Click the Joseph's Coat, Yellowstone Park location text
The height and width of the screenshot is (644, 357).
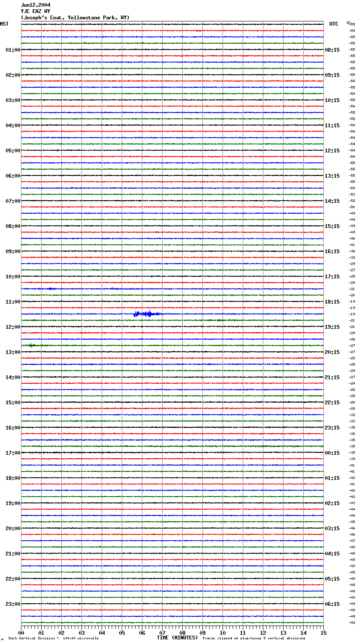click(x=75, y=18)
